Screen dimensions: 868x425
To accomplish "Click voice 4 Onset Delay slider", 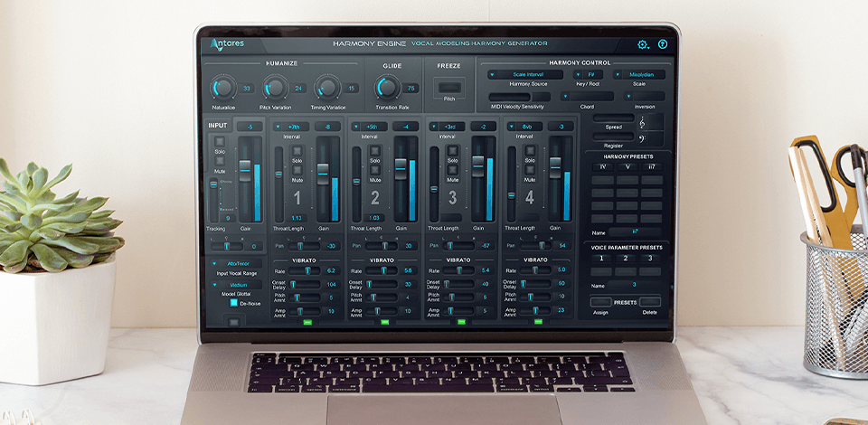I will (535, 284).
